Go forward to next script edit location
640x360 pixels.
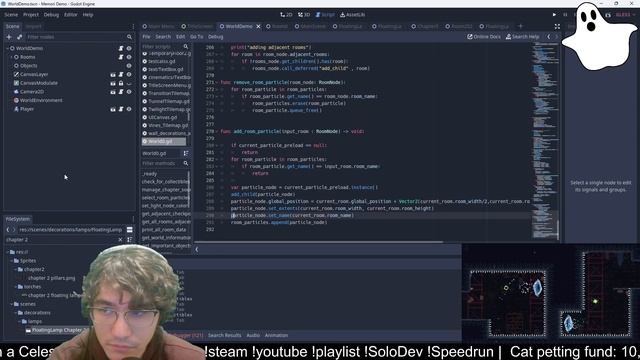(556, 37)
